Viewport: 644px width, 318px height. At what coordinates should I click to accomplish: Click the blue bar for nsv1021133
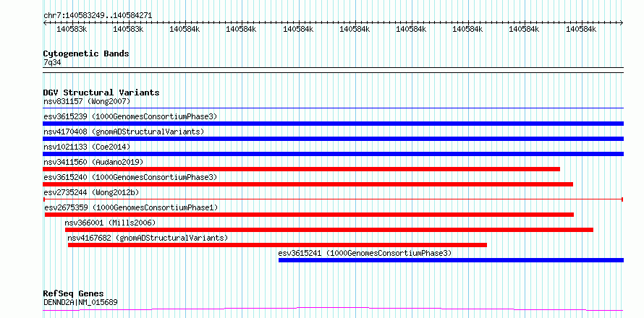tap(333, 154)
